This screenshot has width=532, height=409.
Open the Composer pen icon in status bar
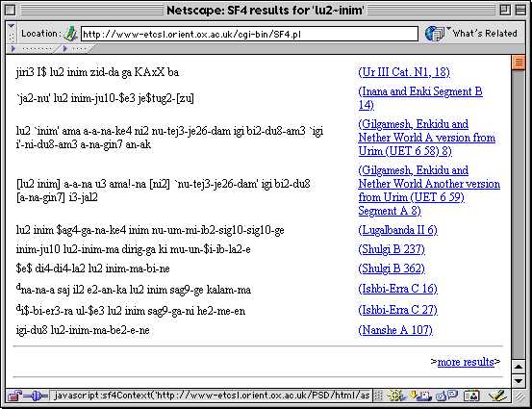pos(497,396)
